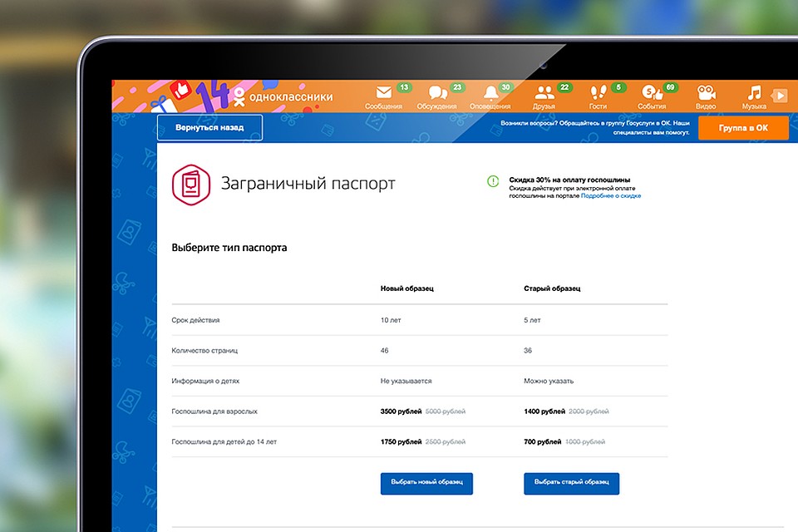Click the passport emblem icon
This screenshot has width=798, height=532.
point(191,185)
